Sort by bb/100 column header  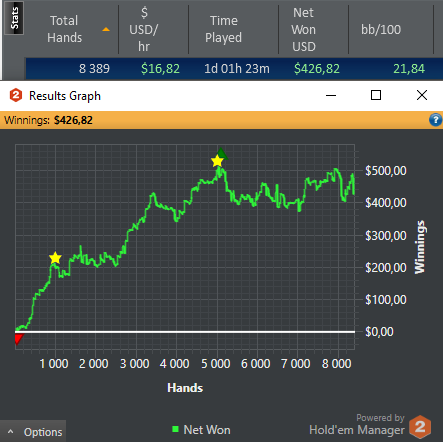click(x=381, y=29)
